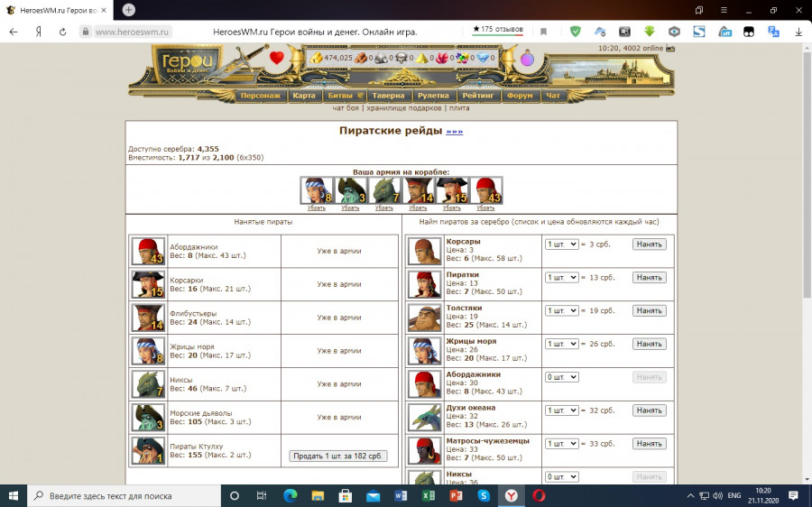The image size is (812, 507).
Task: Click the Windows taskbar search field
Action: point(125,495)
